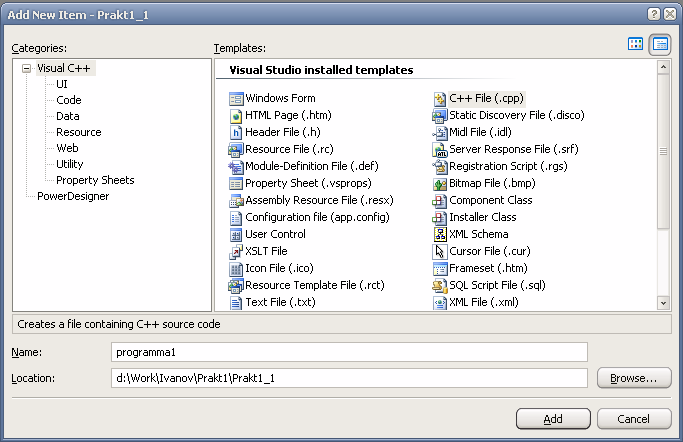683x442 pixels.
Task: Click the templates scrollbar up arrow
Action: [663, 67]
